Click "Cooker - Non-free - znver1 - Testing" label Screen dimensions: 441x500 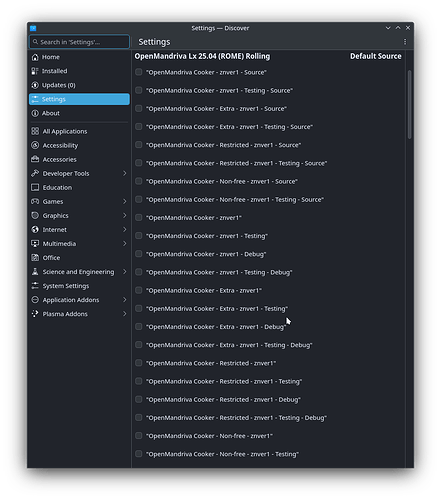(x=222, y=454)
